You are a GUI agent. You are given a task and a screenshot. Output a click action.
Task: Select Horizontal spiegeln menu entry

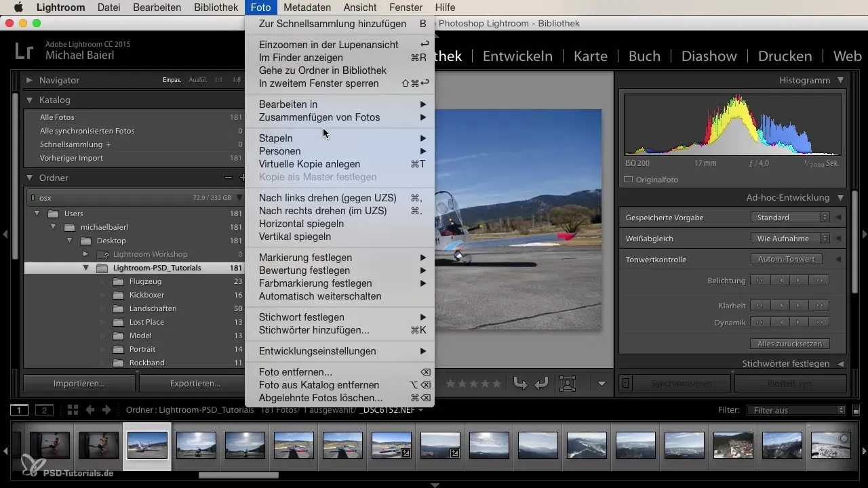point(339,224)
